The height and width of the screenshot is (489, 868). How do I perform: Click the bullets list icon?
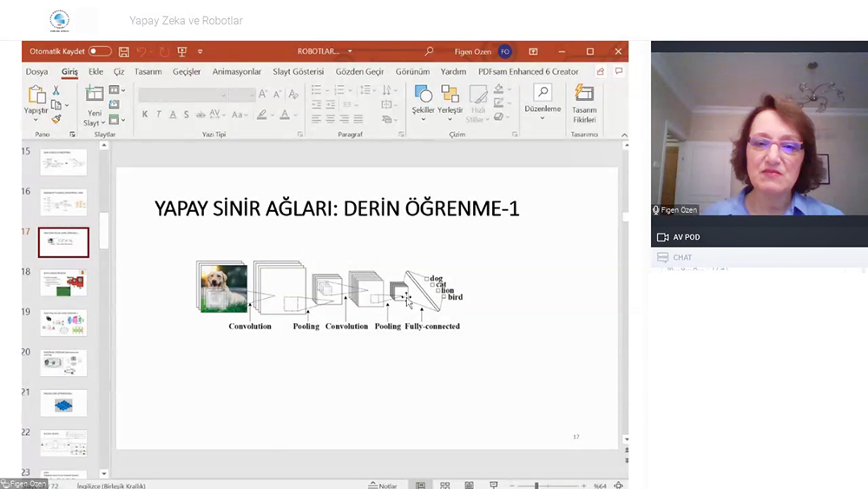tap(317, 89)
